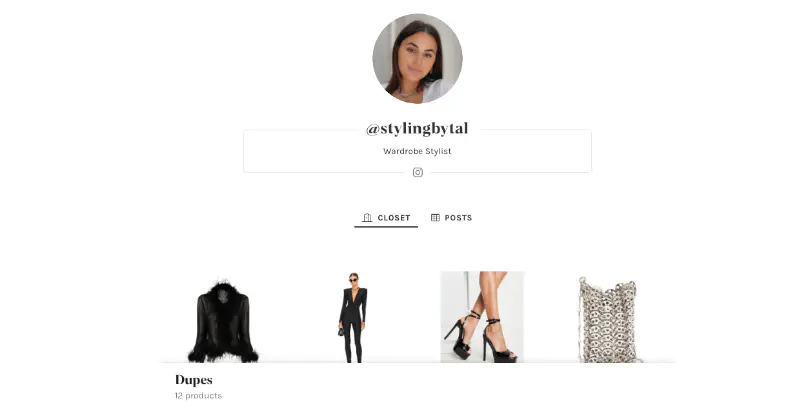The image size is (810, 410).
Task: Click the underline beneath the Closet tab
Action: point(386,226)
